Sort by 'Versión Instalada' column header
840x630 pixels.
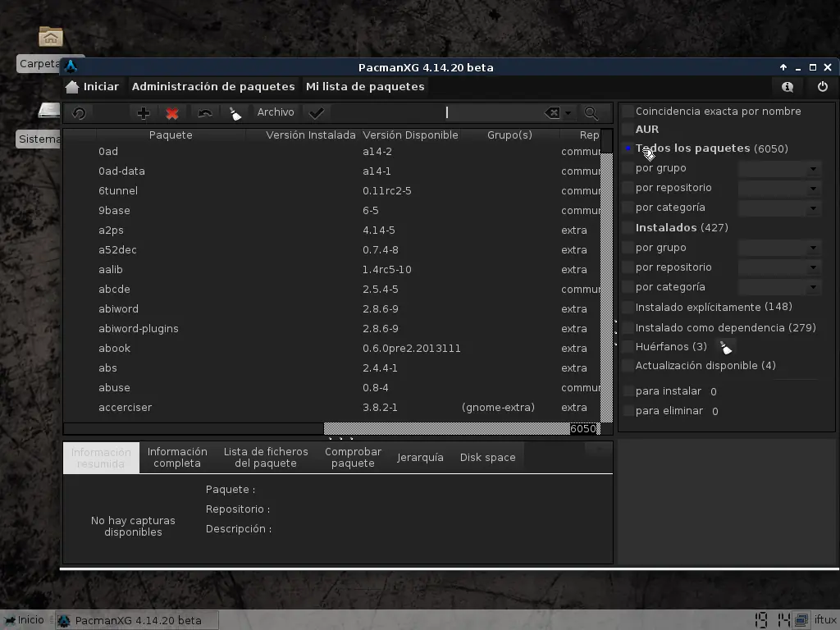tap(311, 135)
